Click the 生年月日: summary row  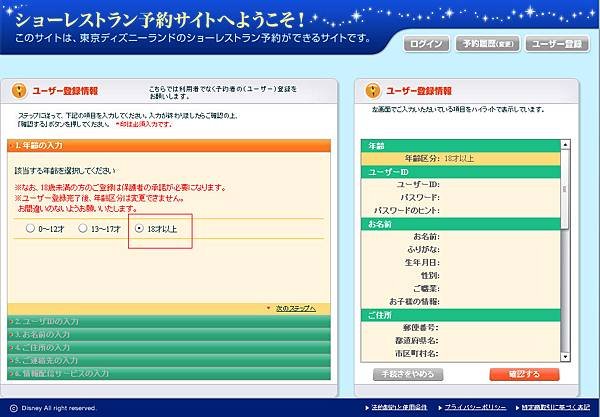click(x=461, y=263)
